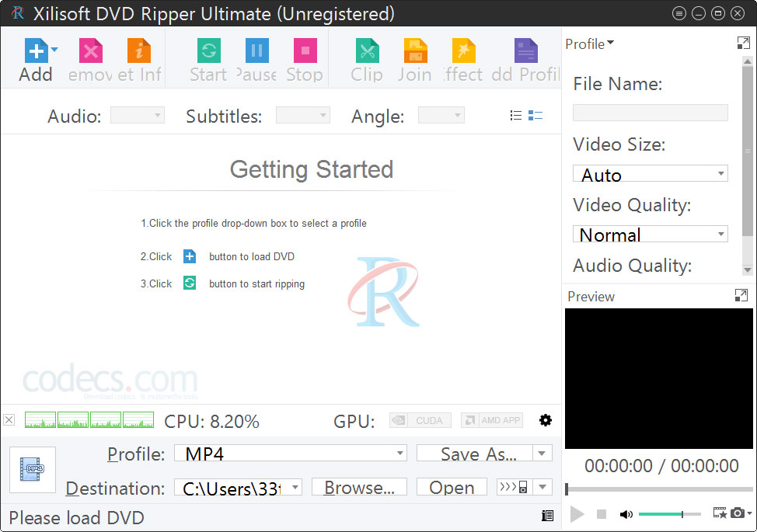Viewport: 757px width, 532px height.
Task: Toggle CUDA GPU acceleration
Action: tap(420, 420)
